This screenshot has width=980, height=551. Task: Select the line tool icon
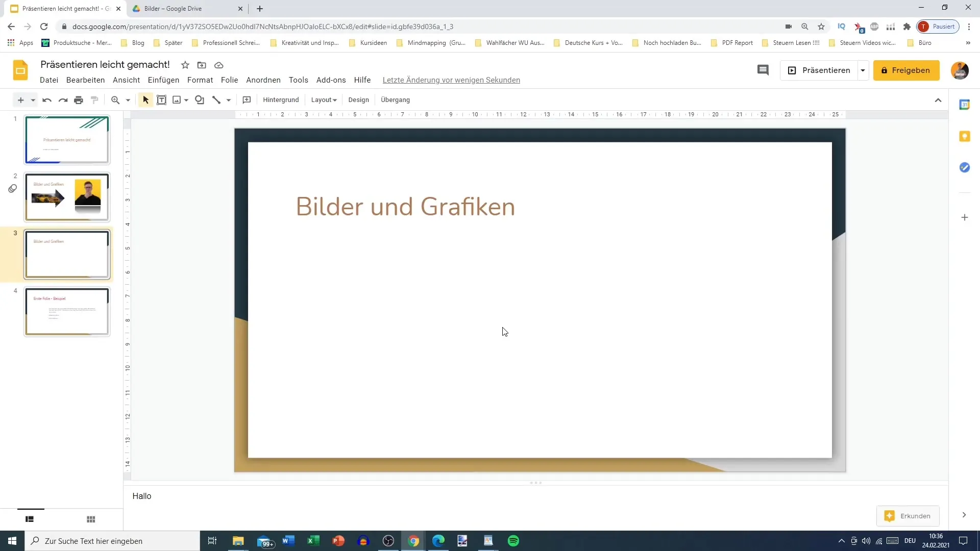(x=216, y=100)
